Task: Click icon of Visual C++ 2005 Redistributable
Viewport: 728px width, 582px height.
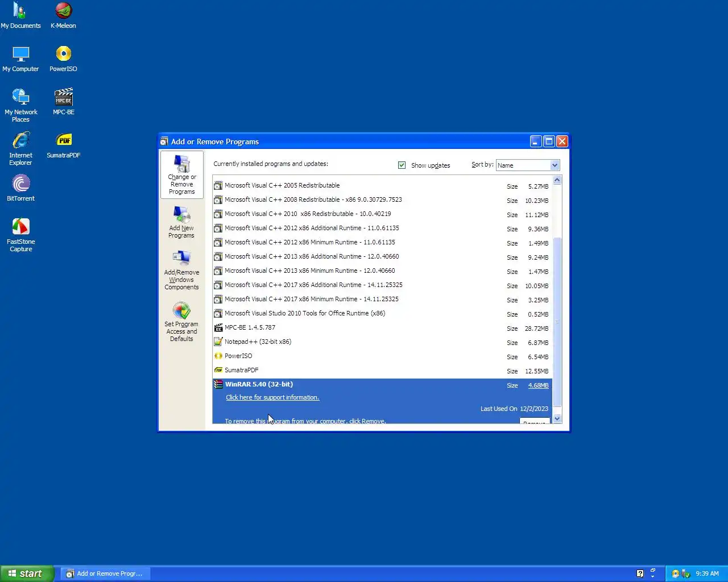Action: coord(218,185)
